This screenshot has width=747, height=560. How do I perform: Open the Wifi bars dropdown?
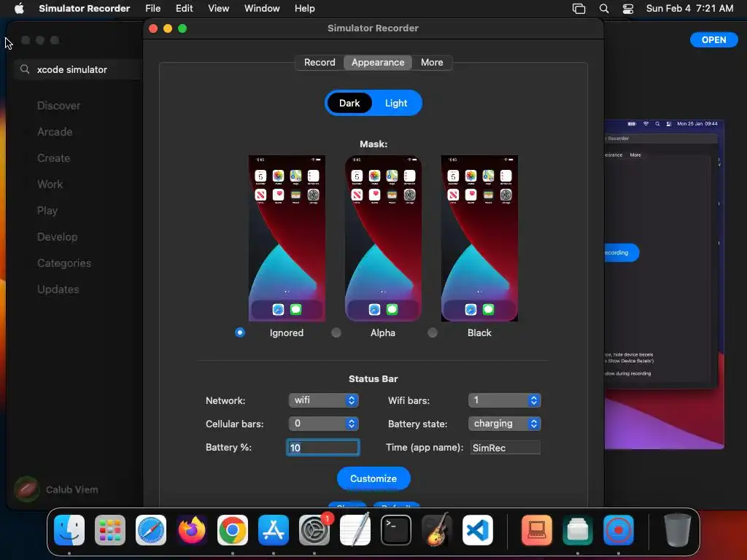[505, 400]
